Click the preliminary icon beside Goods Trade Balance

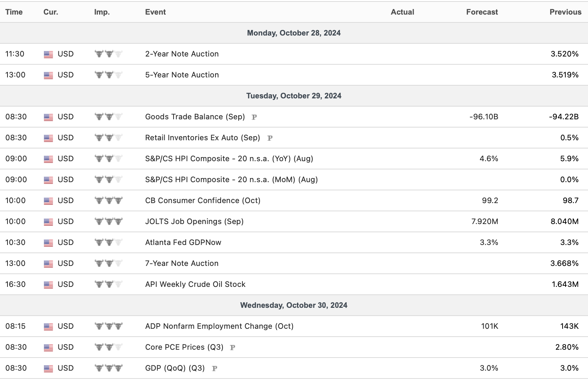click(254, 117)
